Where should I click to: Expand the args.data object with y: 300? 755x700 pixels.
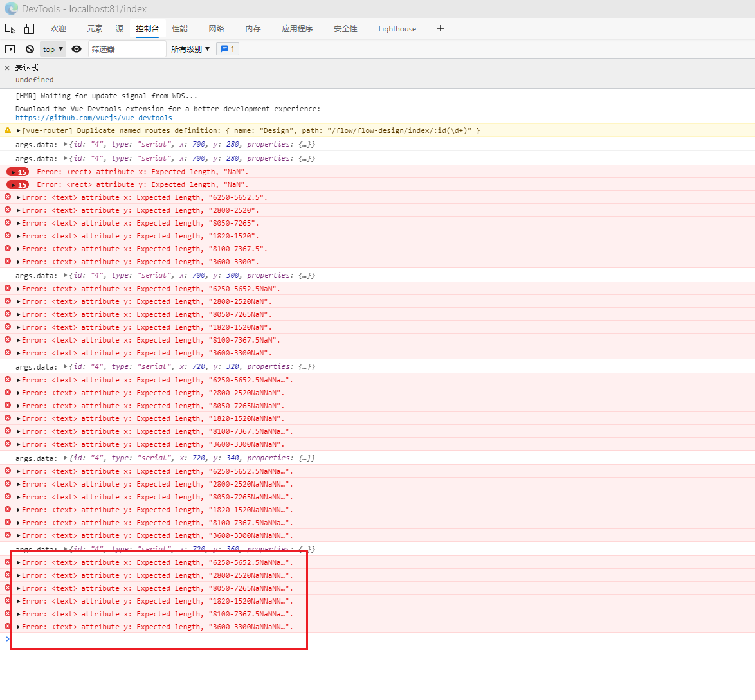tap(65, 275)
